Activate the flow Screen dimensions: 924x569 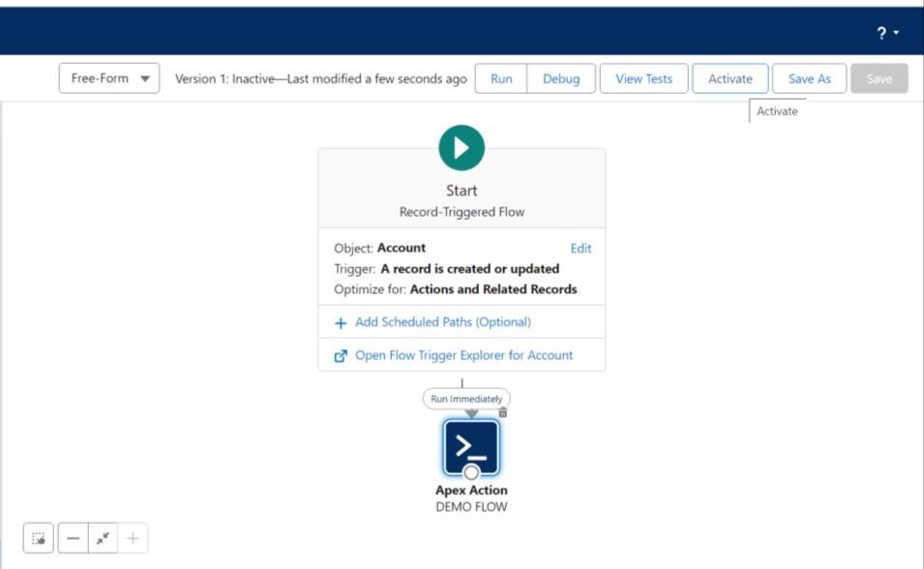pyautogui.click(x=730, y=78)
